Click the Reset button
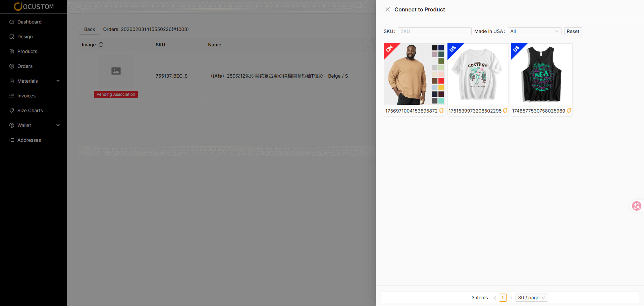The height and width of the screenshot is (306, 644). tap(573, 31)
